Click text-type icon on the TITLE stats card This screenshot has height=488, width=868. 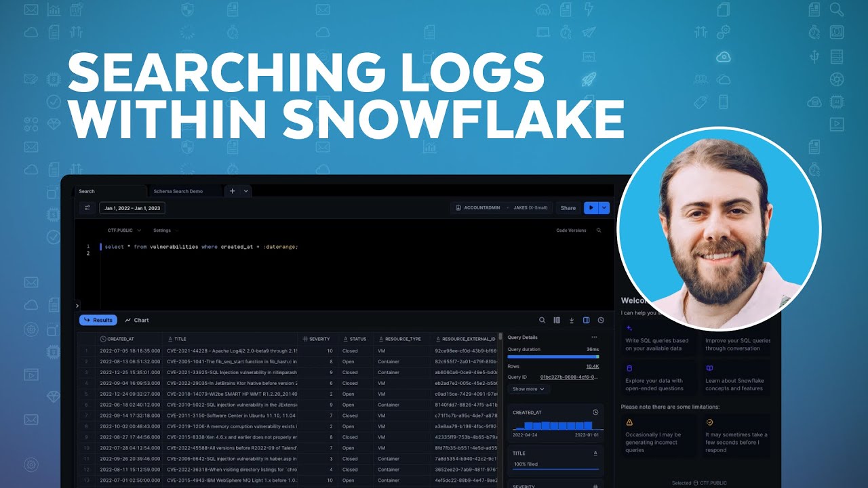[x=595, y=453]
